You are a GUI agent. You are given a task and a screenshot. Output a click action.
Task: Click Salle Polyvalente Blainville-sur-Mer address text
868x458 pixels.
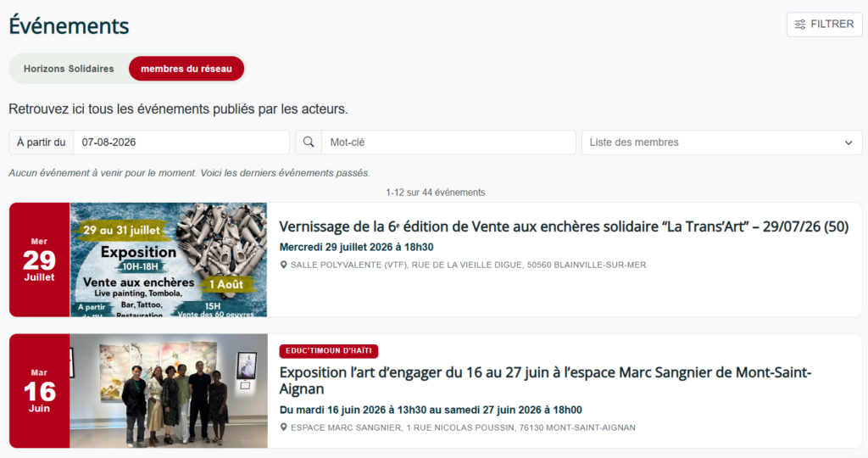[x=468, y=265]
